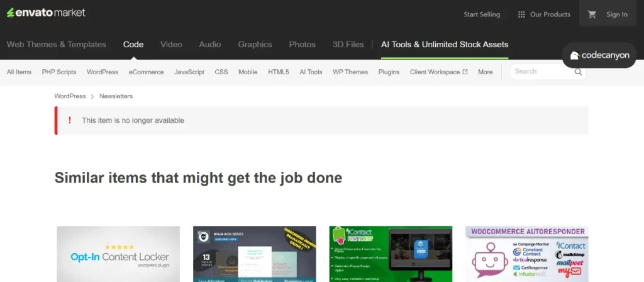Open the Video category
644x282 pixels.
[171, 45]
